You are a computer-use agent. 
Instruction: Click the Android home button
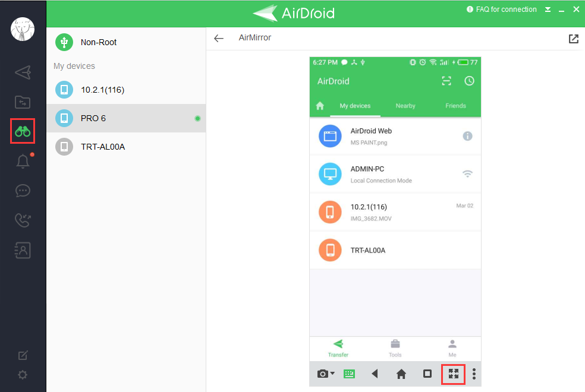coord(401,374)
